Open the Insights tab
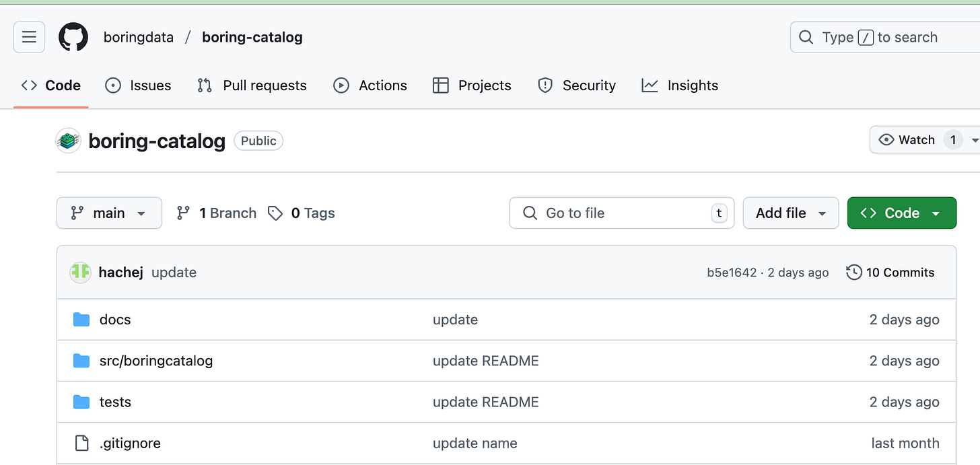The height and width of the screenshot is (465, 980). pyautogui.click(x=680, y=85)
